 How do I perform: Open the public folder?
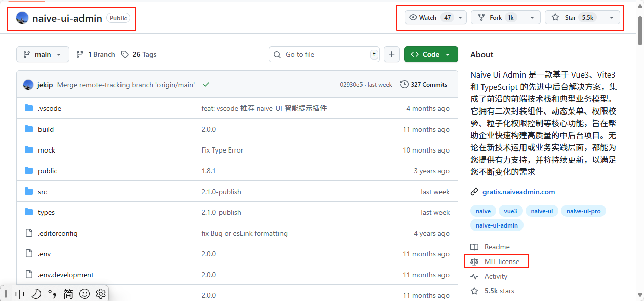point(48,171)
